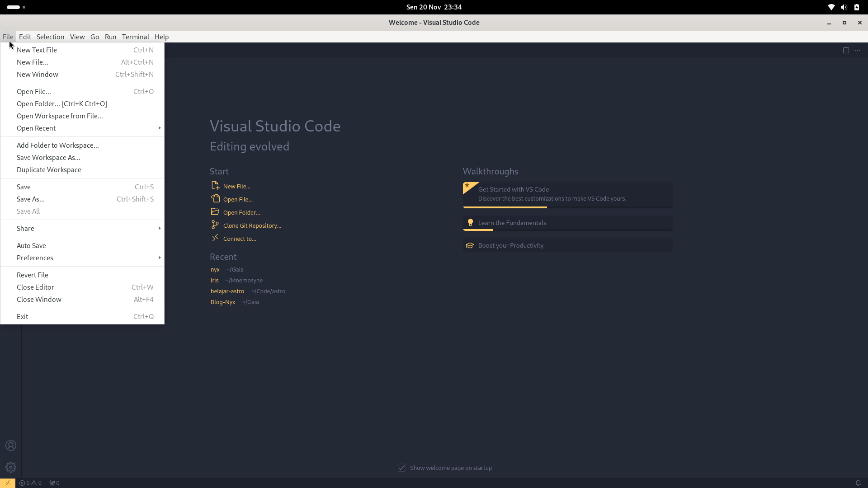
Task: Select Exit in the File menu
Action: click(x=82, y=316)
